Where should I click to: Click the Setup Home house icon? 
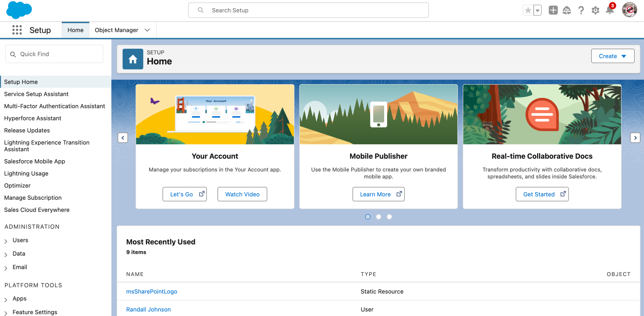(x=133, y=59)
